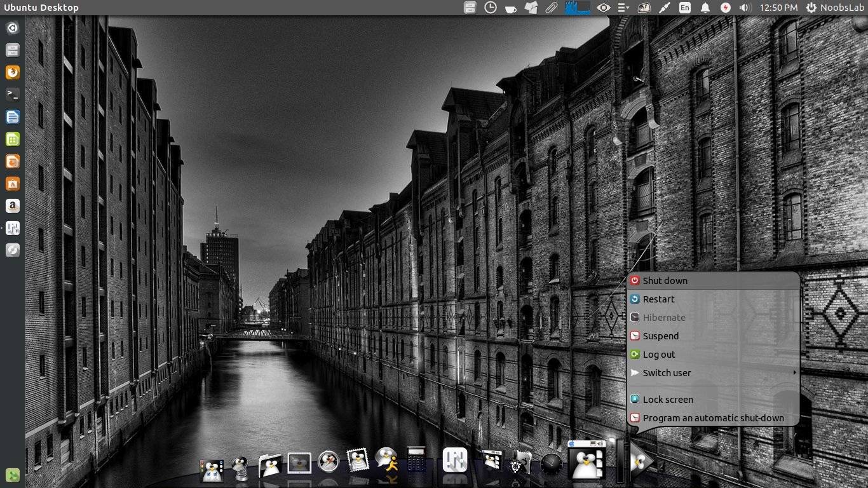Open Firefox from the left launcher

(13, 72)
